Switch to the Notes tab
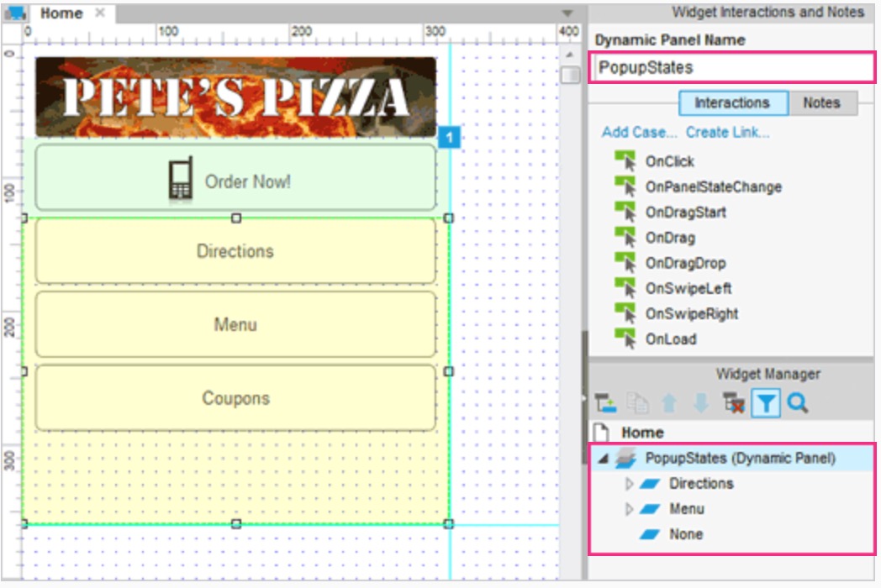The image size is (881, 588). coord(822,102)
